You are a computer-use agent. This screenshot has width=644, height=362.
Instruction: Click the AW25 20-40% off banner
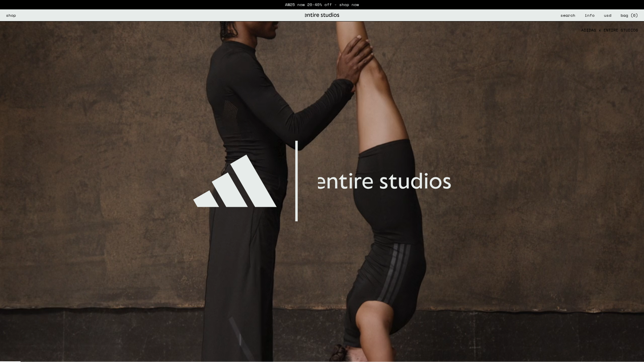pyautogui.click(x=322, y=5)
